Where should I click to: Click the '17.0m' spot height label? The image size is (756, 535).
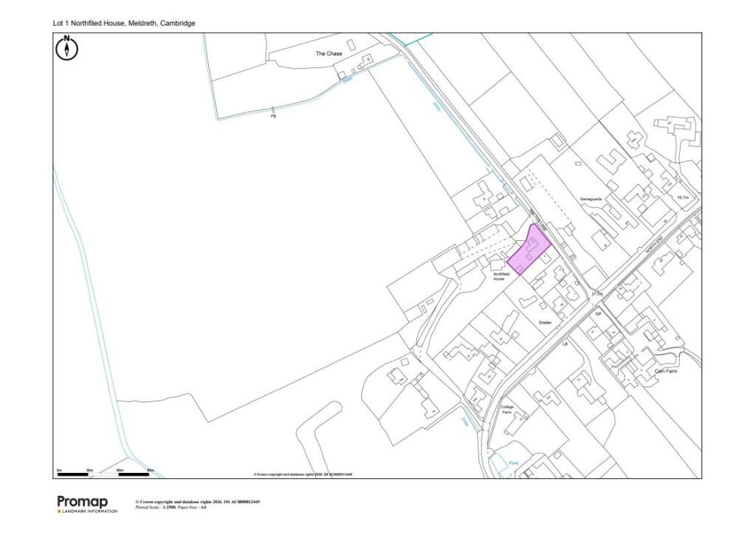point(597,293)
